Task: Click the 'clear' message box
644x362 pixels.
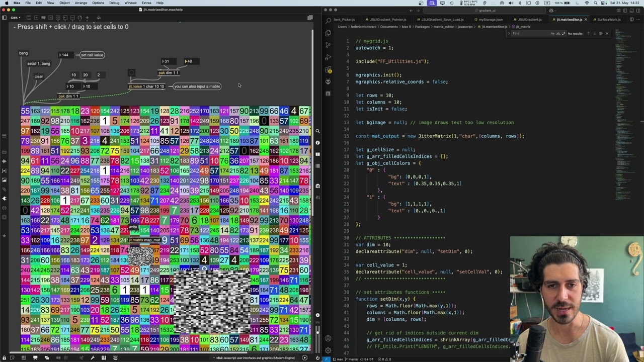Action: [39, 76]
